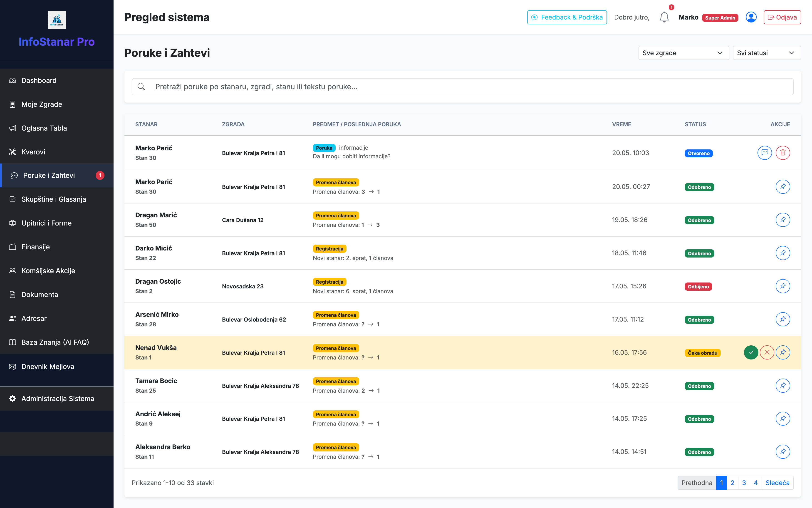Pin the Arsenić Mirko request
The image size is (812, 508).
coord(782,319)
